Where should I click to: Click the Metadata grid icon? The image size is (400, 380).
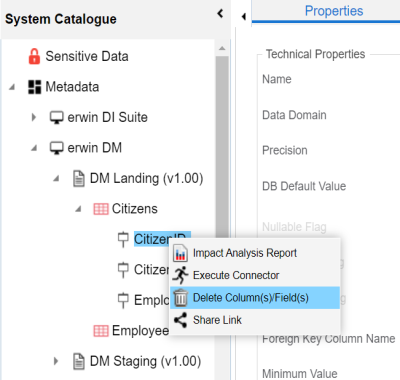click(x=35, y=87)
